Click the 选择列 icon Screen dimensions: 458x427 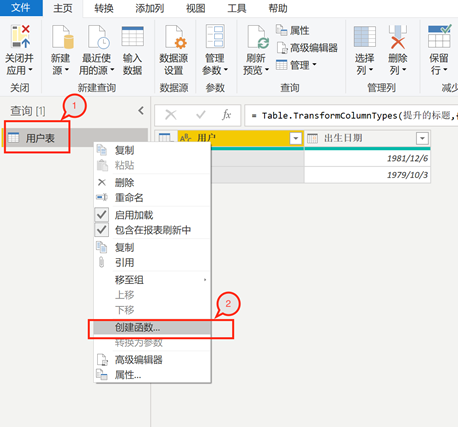(x=365, y=36)
